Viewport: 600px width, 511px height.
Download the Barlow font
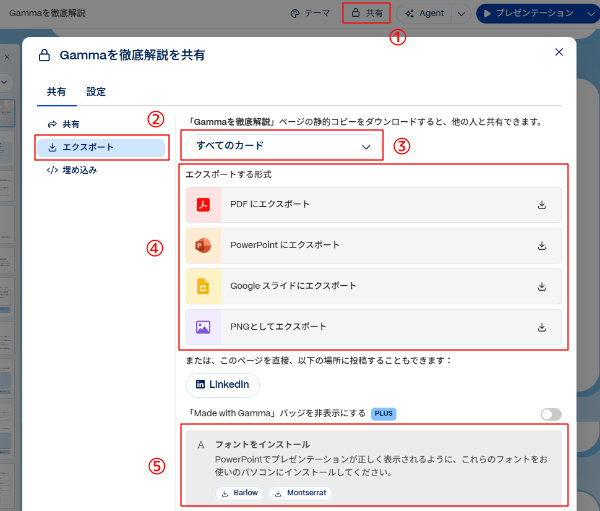coord(240,493)
